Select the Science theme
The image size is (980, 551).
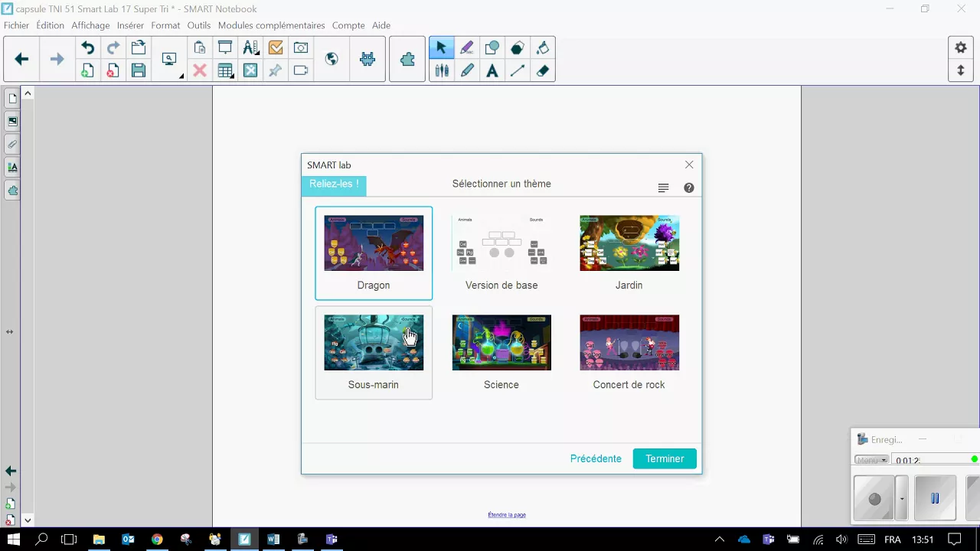tap(501, 353)
